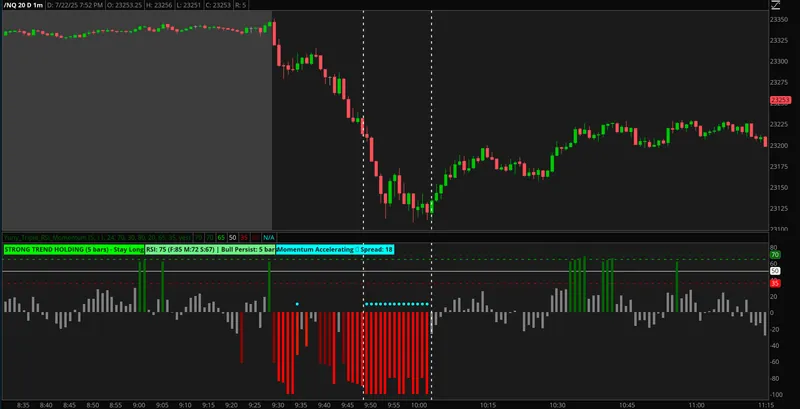The height and width of the screenshot is (409, 800).
Task: Click the white 50 value in study header
Action: [x=233, y=237]
